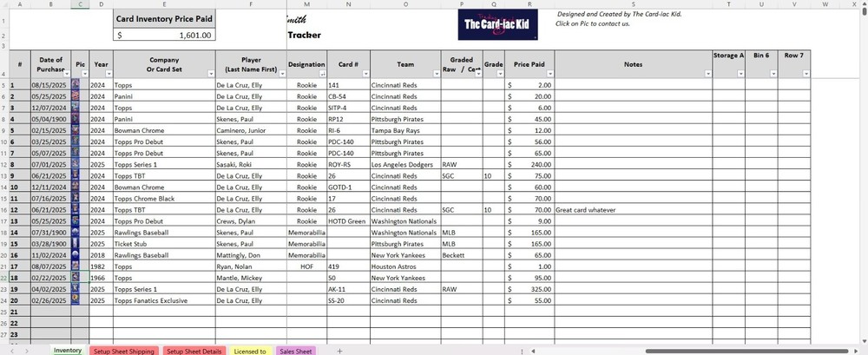Open card picture for Caminero, Junior row
Image resolution: width=868 pixels, height=355 pixels.
(76, 130)
